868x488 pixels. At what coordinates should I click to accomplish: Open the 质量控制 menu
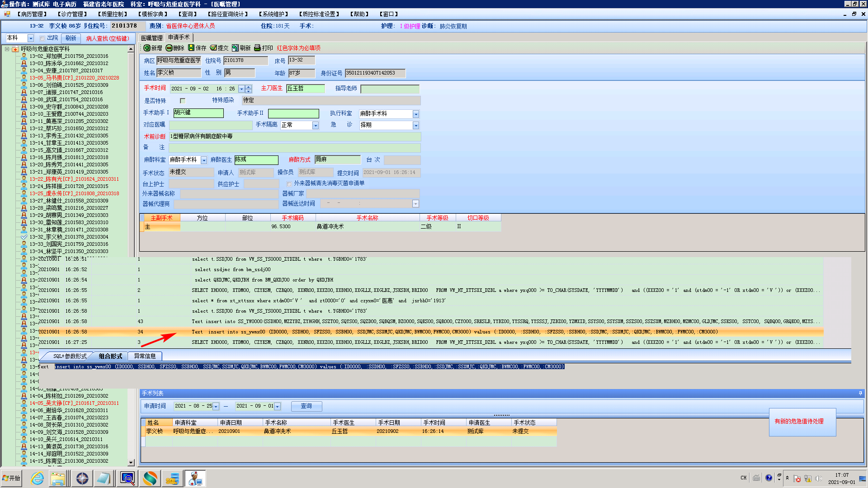point(112,14)
